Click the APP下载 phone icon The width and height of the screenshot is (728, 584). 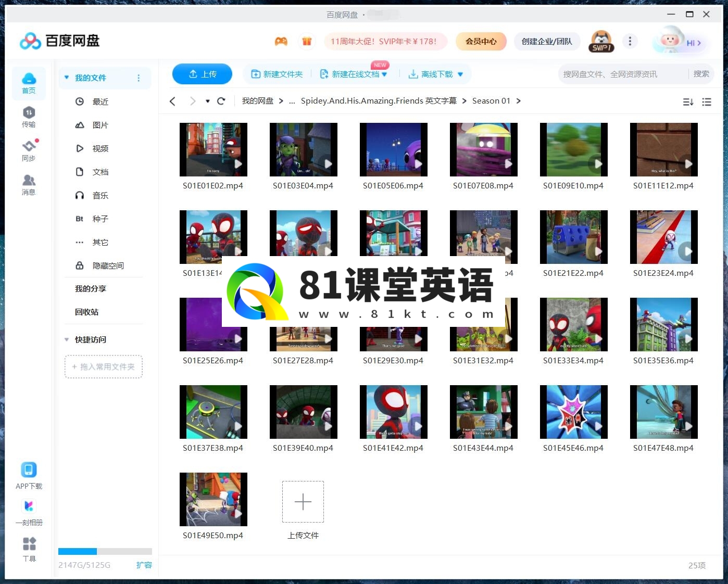(x=29, y=470)
